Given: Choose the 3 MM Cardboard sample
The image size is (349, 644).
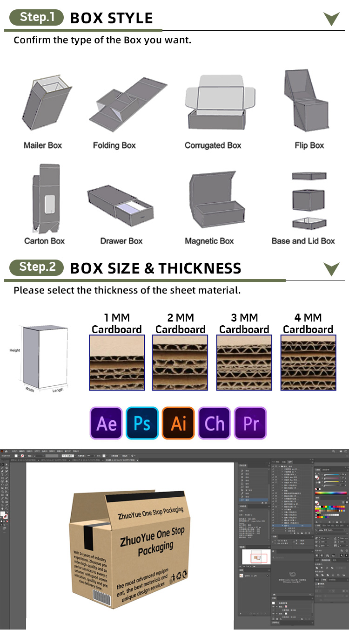Looking at the screenshot, I should 244,363.
